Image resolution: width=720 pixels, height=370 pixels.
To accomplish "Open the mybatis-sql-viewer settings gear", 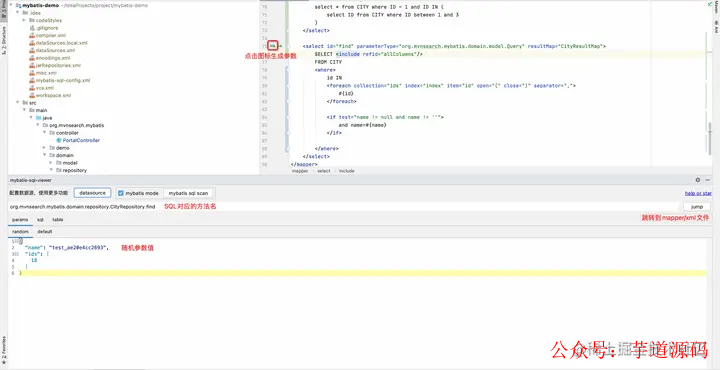I will pyautogui.click(x=698, y=180).
